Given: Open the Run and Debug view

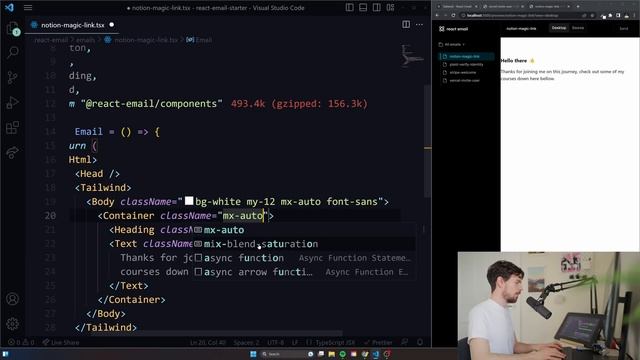Looking at the screenshot, I should point(13,102).
